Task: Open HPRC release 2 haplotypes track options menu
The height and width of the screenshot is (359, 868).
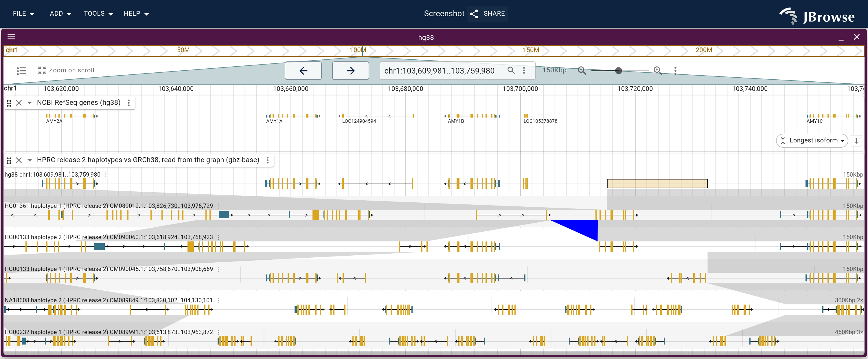Action: (268, 160)
